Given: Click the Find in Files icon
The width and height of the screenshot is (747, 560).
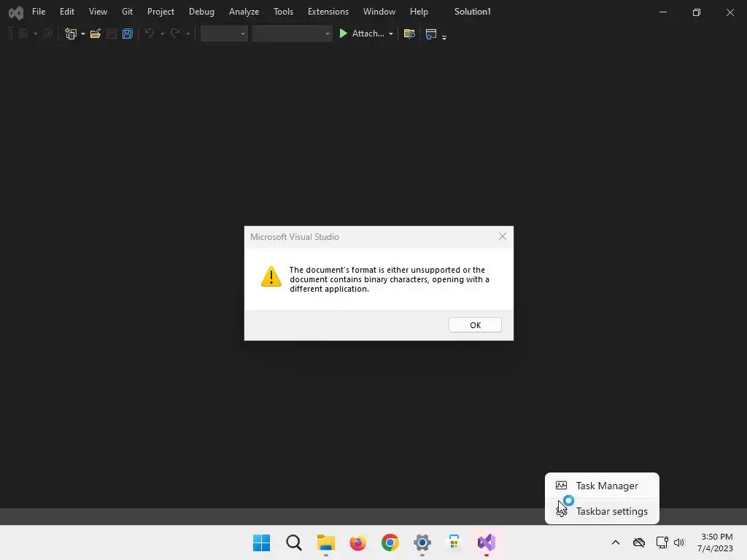Looking at the screenshot, I should (409, 34).
